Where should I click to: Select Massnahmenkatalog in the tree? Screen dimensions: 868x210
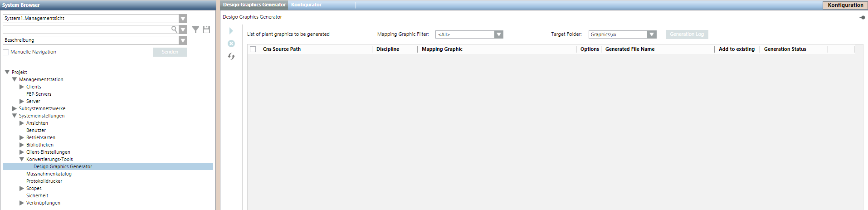click(x=49, y=174)
